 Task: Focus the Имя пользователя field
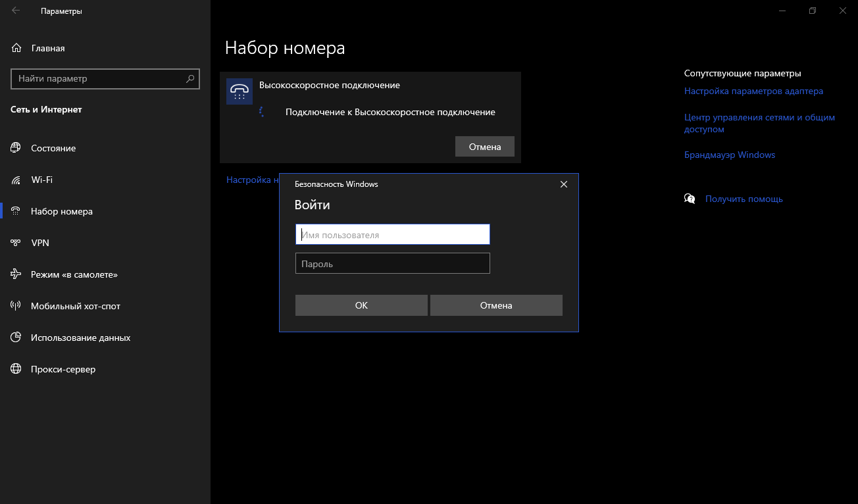pos(393,234)
